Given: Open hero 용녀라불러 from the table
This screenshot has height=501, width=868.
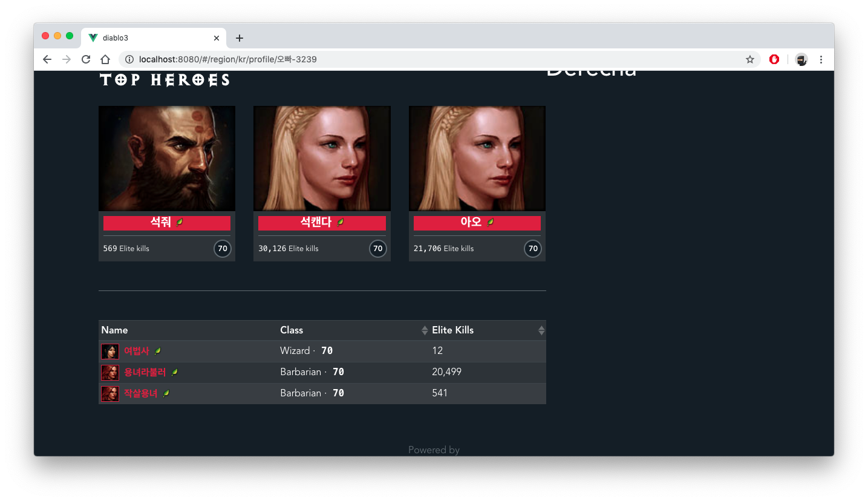Looking at the screenshot, I should pyautogui.click(x=145, y=372).
